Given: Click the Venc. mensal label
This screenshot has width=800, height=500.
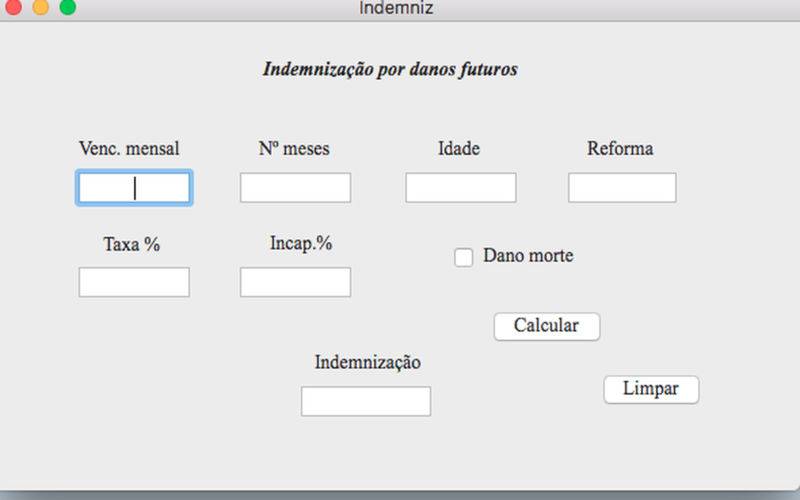Looking at the screenshot, I should pos(129,148).
